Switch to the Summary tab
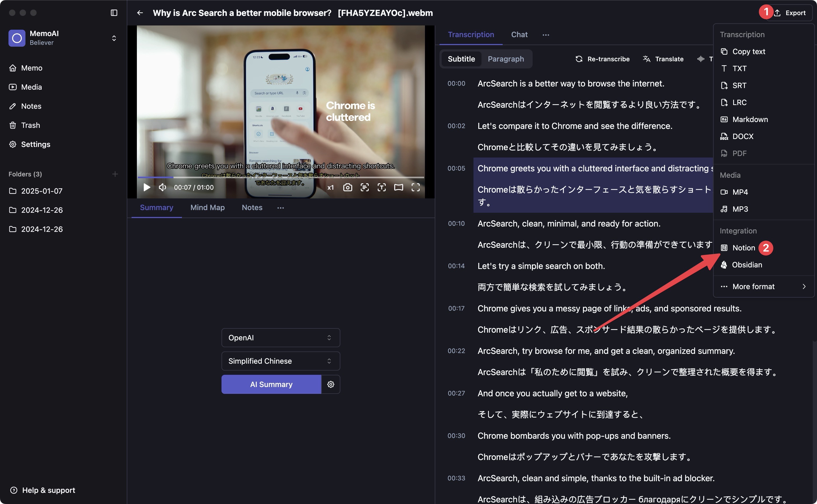Image resolution: width=817 pixels, height=504 pixels. click(x=157, y=208)
